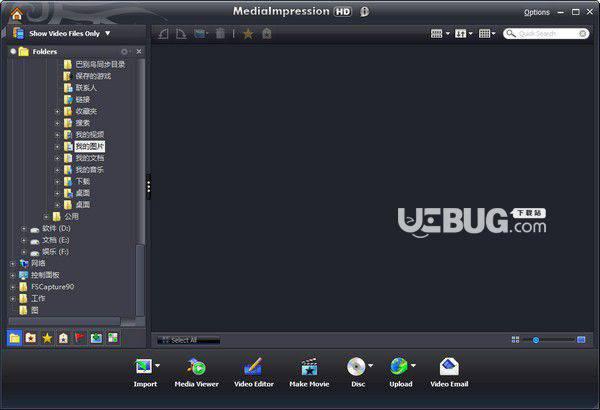Expand the 公用 folder

46,217
